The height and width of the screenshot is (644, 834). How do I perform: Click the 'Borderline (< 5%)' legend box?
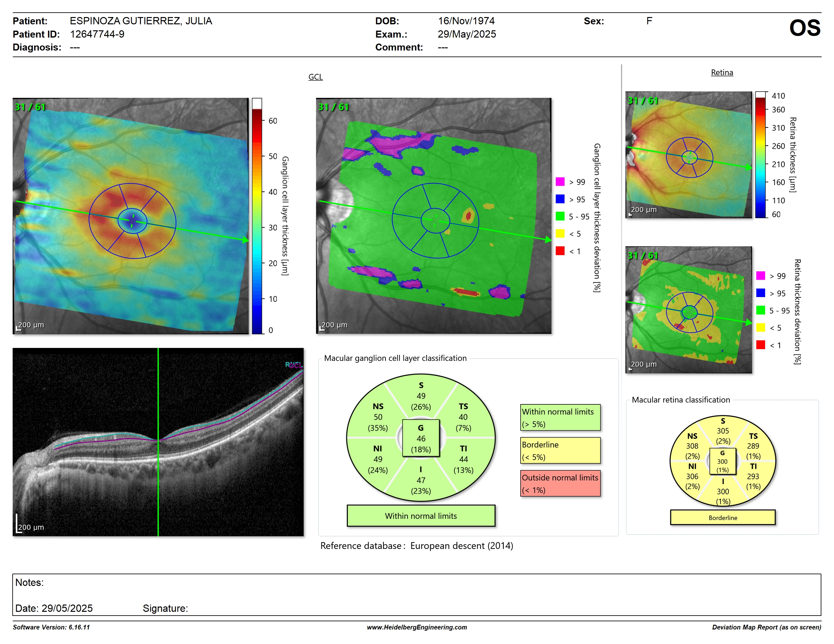click(560, 450)
